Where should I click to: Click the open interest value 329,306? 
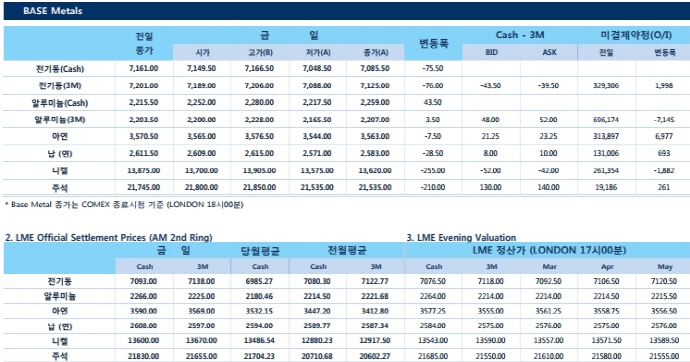pos(606,86)
